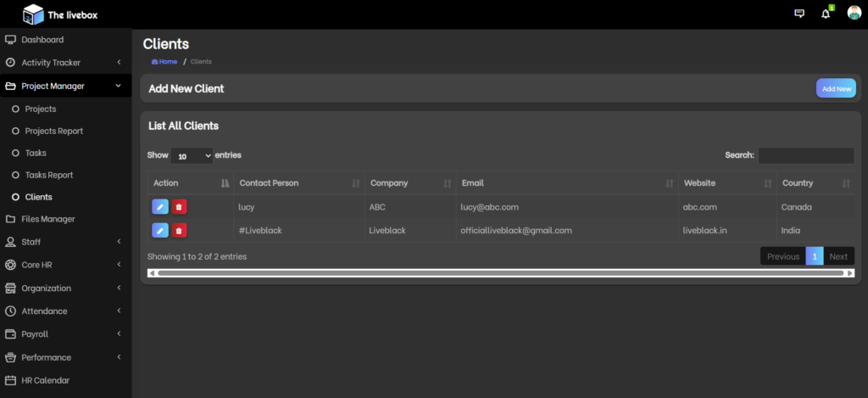Screen dimensions: 868x398
Task: Click the horizontal table scrollbar
Action: (x=500, y=273)
